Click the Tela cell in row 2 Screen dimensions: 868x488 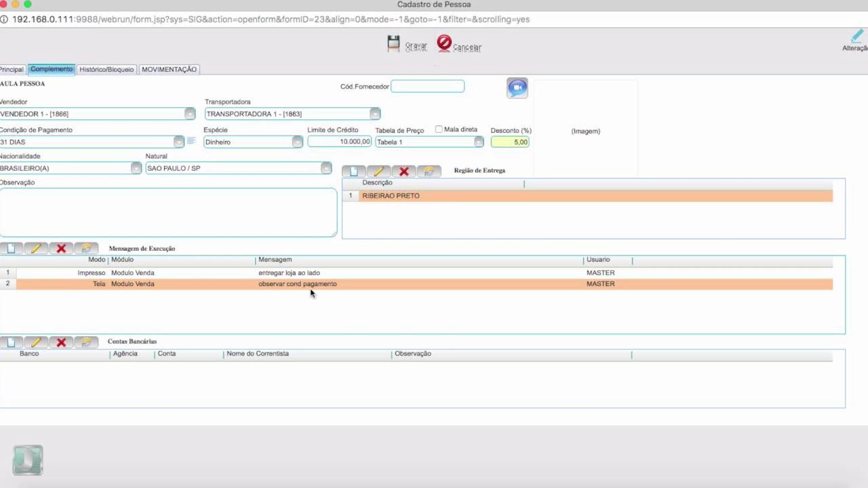pos(99,284)
